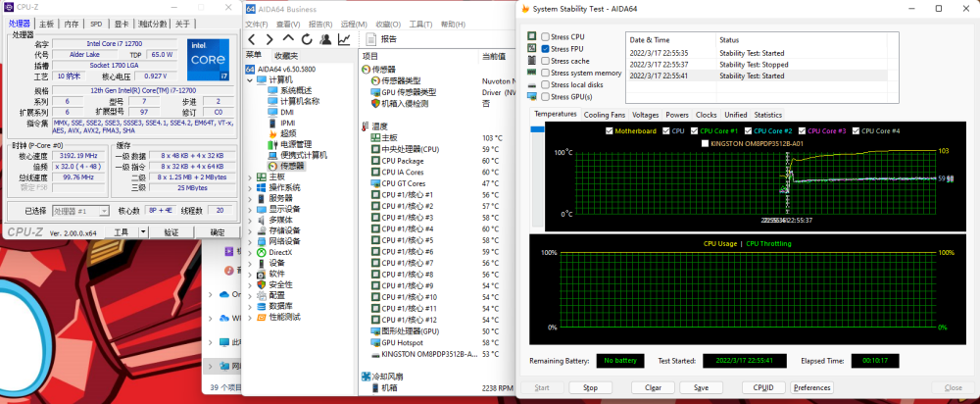The height and width of the screenshot is (404, 980).
Task: Switch to the Statistics tab
Action: (767, 115)
